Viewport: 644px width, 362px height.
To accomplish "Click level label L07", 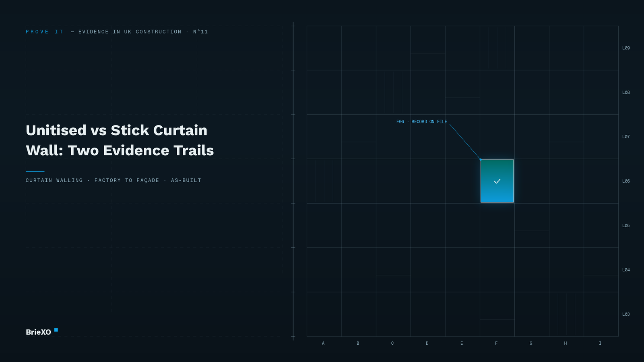I will point(626,137).
